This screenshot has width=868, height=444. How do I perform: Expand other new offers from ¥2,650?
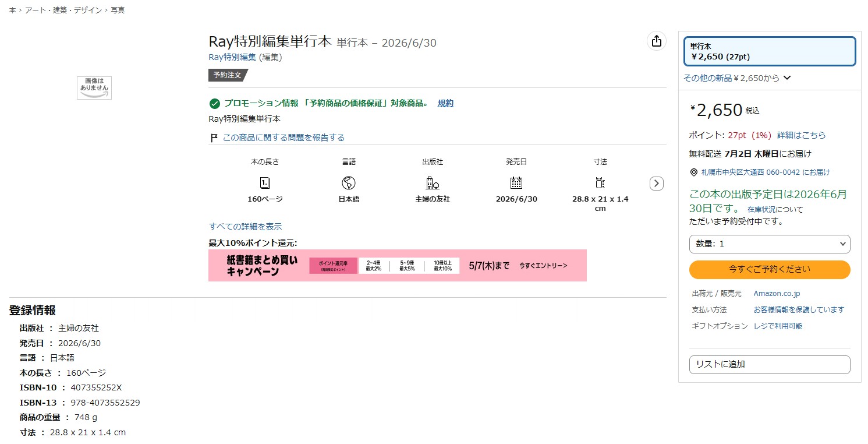[737, 78]
